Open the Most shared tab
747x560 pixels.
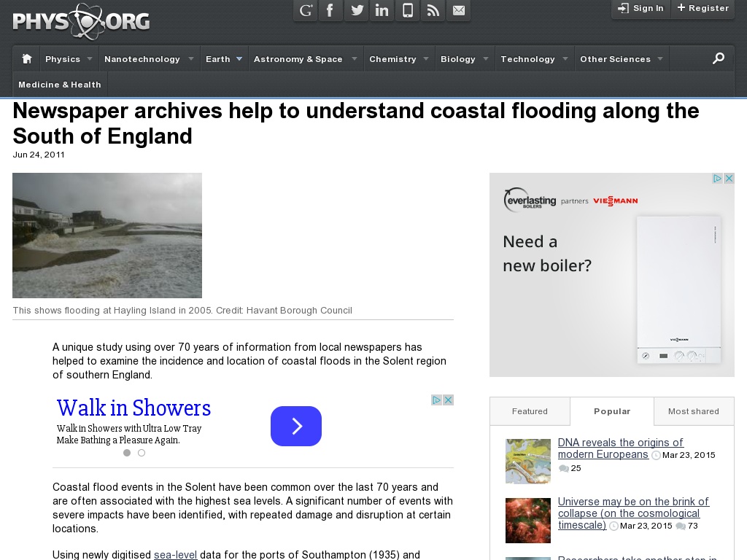[694, 411]
